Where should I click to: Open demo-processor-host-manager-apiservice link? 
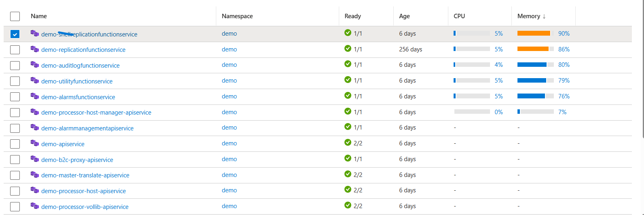[96, 113]
